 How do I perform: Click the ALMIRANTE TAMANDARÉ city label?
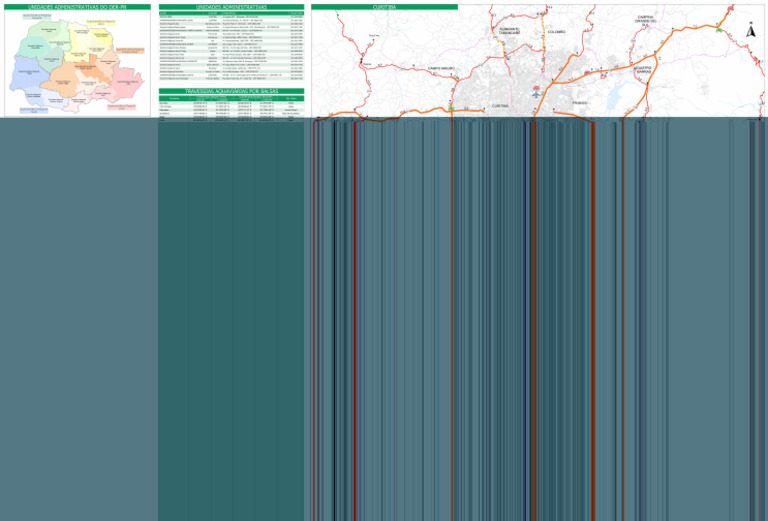click(509, 31)
